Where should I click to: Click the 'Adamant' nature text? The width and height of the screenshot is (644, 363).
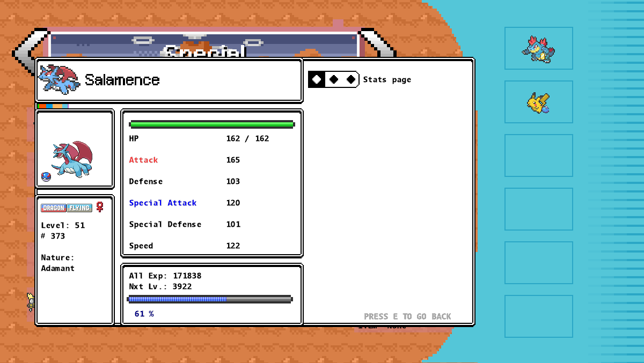click(58, 268)
